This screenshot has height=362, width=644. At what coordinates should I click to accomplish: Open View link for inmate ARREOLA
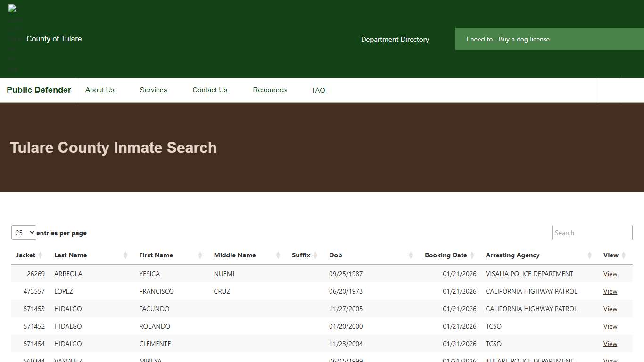[610, 274]
